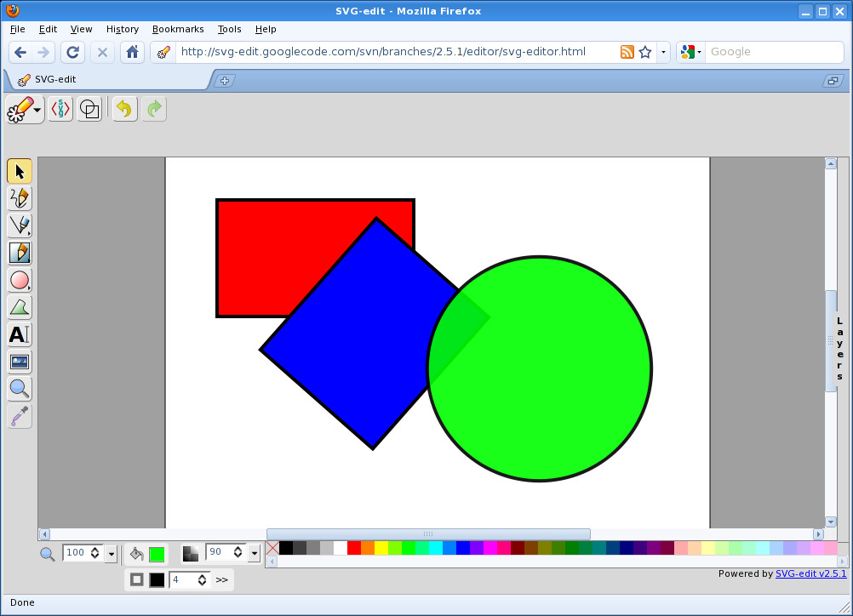Open the Bookmarks menu
This screenshot has height=616, width=853.
[x=178, y=29]
